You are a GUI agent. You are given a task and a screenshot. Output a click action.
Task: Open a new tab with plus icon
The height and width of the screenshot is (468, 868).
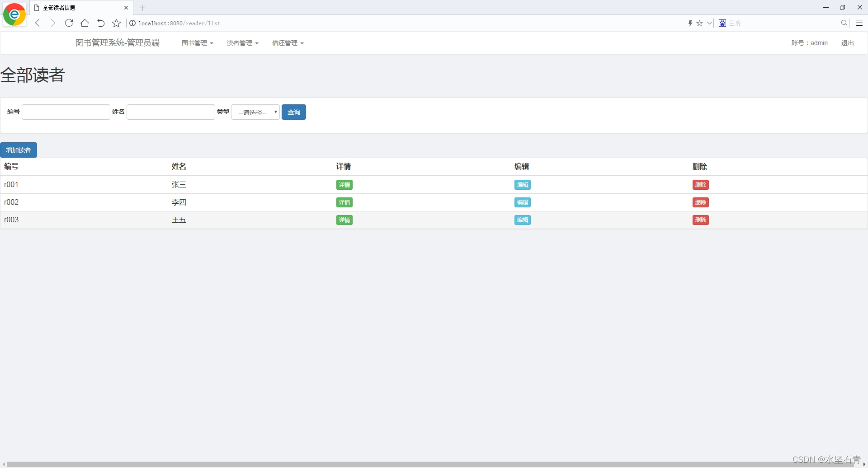tap(142, 8)
